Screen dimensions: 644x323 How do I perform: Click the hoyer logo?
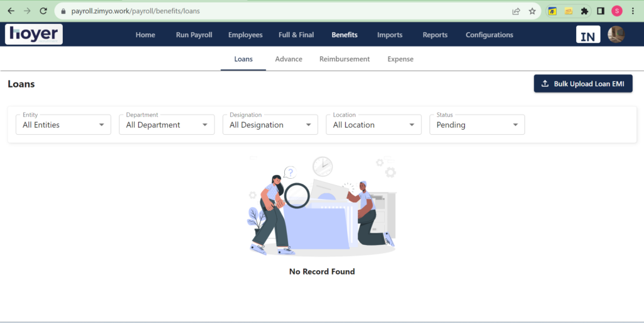[x=34, y=34]
